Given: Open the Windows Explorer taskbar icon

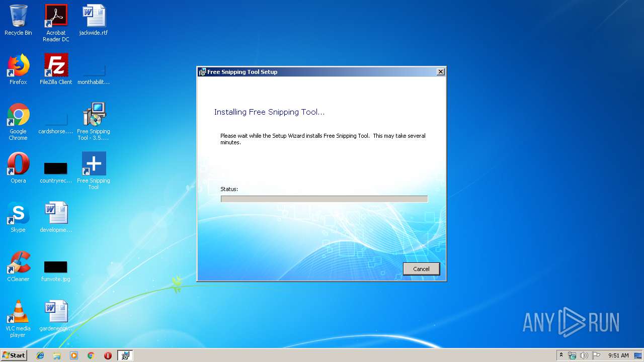Looking at the screenshot, I should coord(57,355).
